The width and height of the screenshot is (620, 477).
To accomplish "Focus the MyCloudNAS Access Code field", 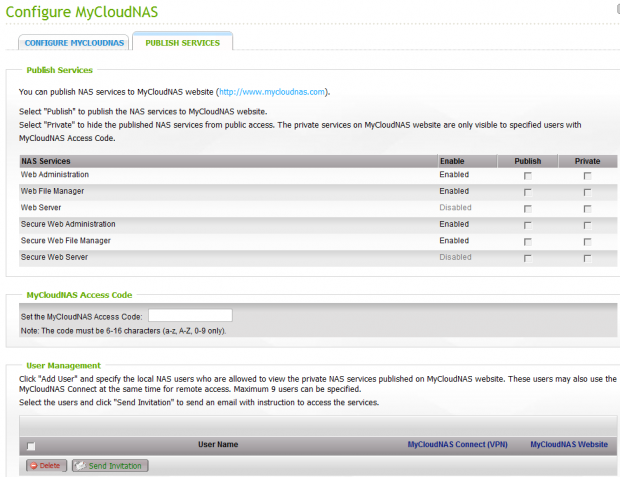I will point(190,316).
